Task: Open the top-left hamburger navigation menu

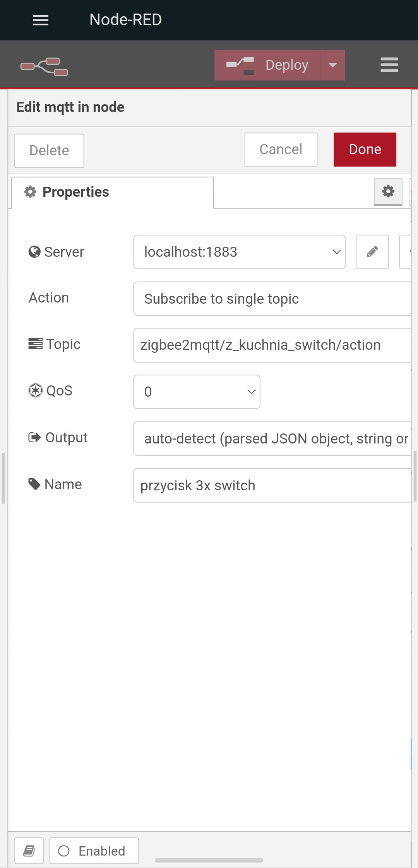Action: [41, 20]
